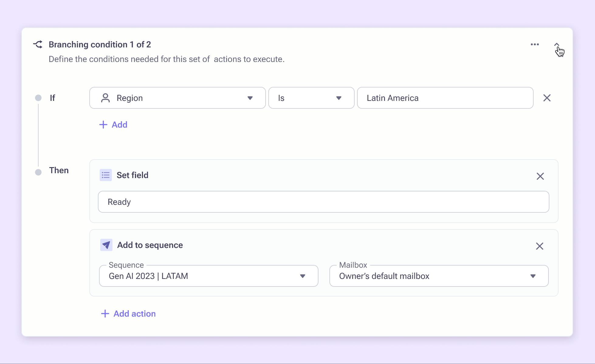Open the three-dot options menu
Image resolution: width=595 pixels, height=364 pixels.
535,44
